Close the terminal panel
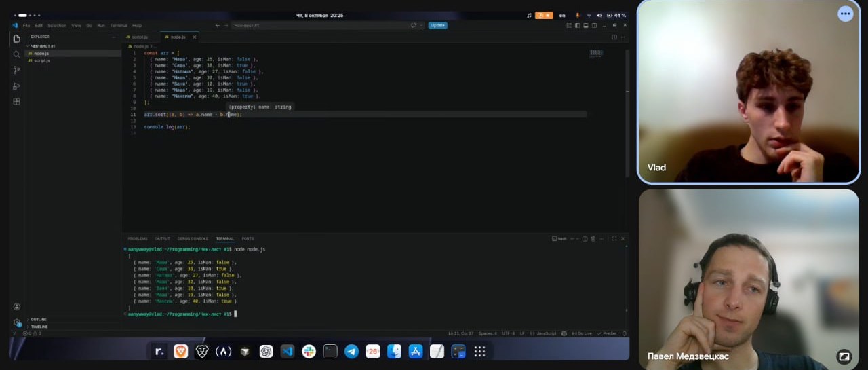 (623, 238)
